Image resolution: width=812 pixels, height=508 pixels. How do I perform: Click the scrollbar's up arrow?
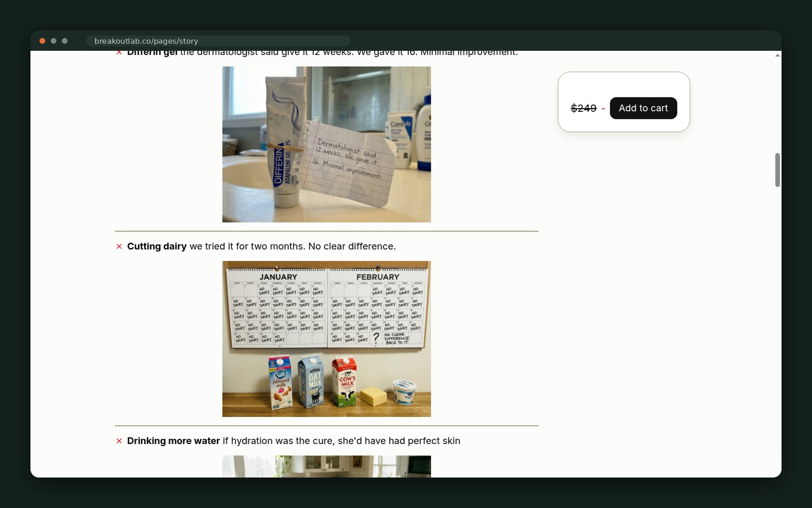pyautogui.click(x=777, y=55)
